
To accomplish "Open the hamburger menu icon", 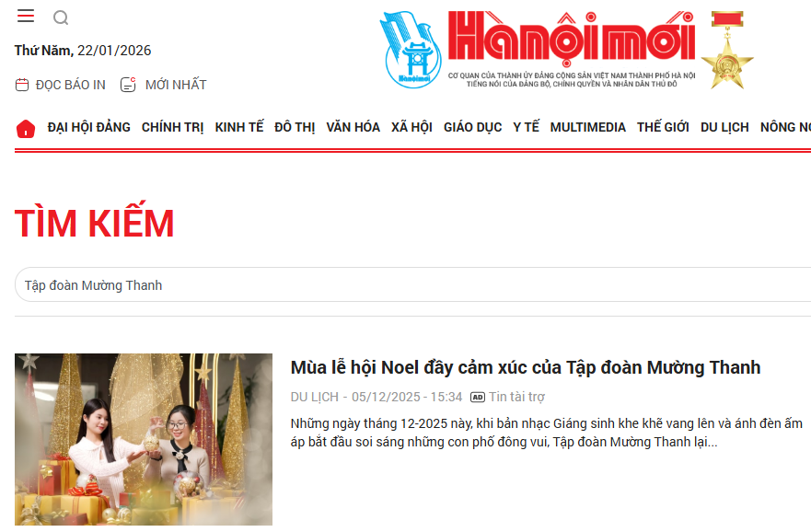I will coord(26,16).
